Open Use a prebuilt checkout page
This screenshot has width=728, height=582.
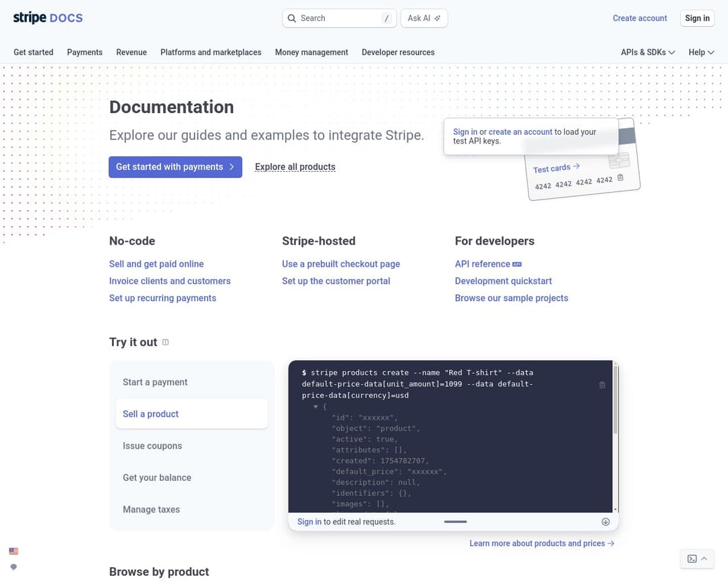[341, 264]
